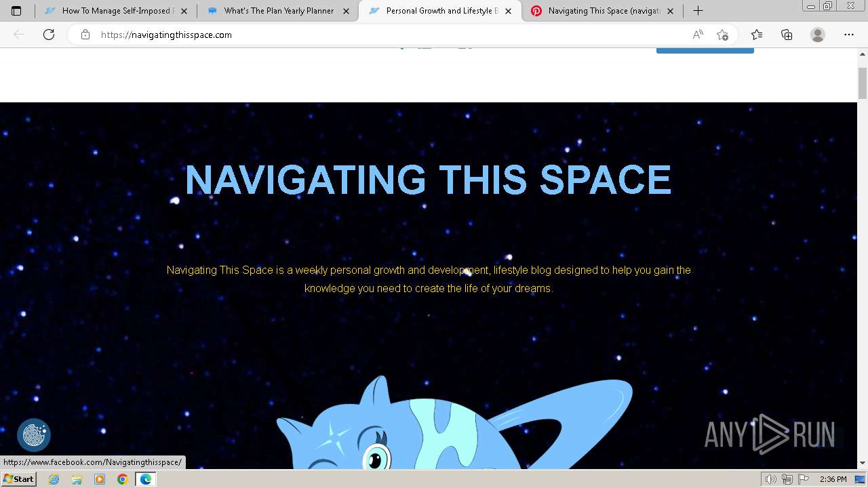Click show desktop tray button

860,479
